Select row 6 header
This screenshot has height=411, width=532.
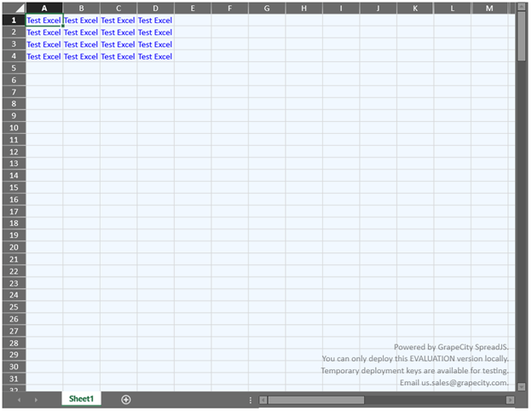click(14, 80)
